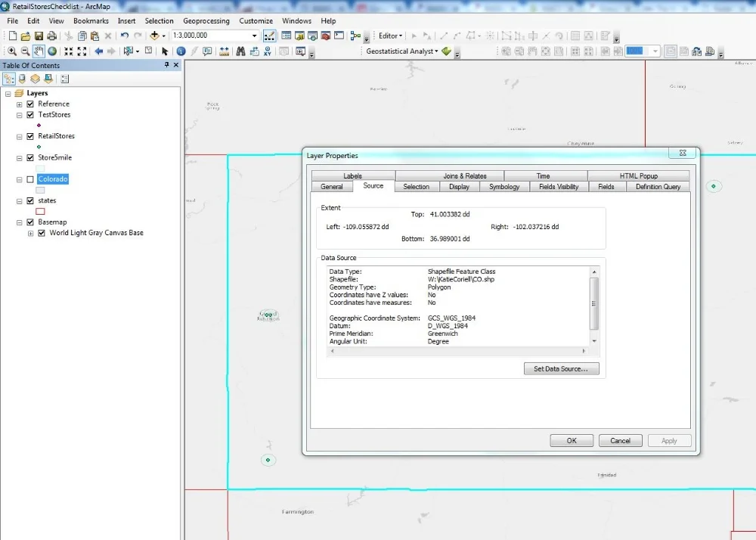This screenshot has height=540, width=756.
Task: Uncheck the RetailStores layer checkbox
Action: 30,136
